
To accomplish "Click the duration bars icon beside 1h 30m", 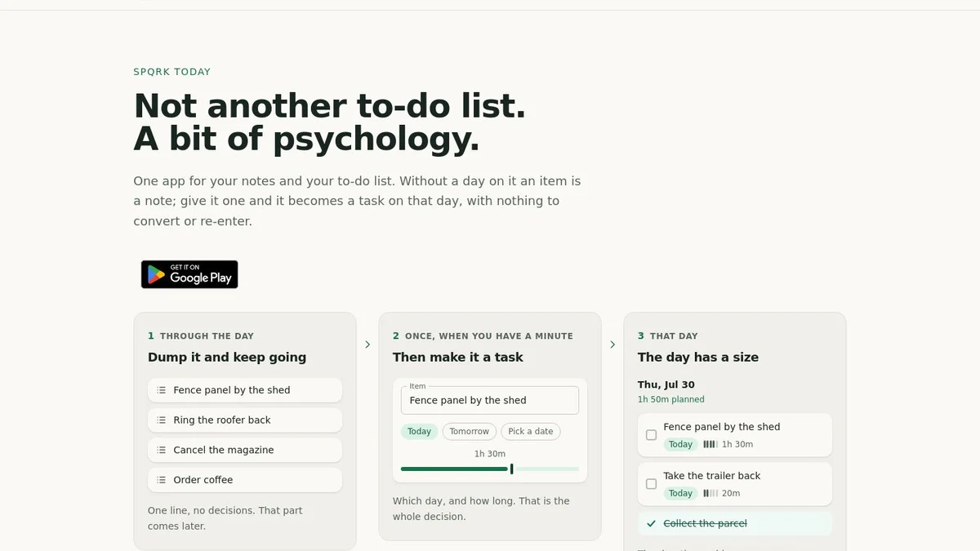I will [x=710, y=444].
